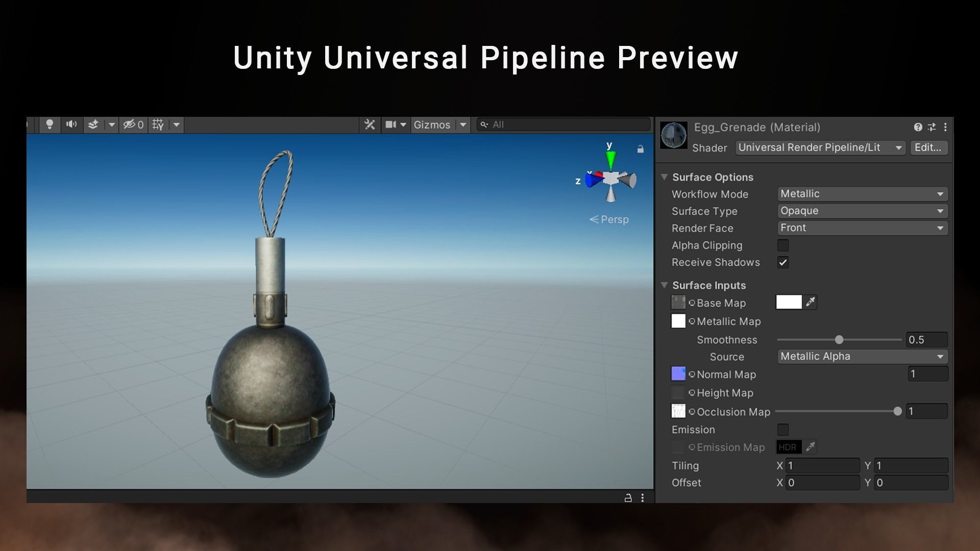Image resolution: width=980 pixels, height=551 pixels.
Task: Toggle scene gizmo rotation lock icon
Action: [x=640, y=149]
